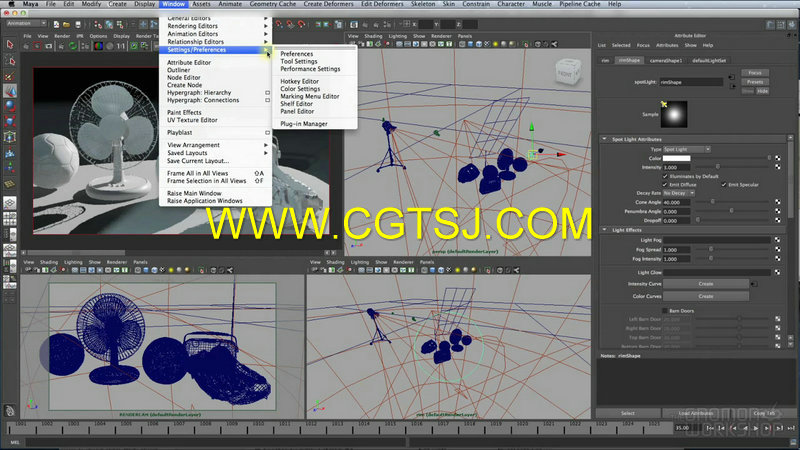
Task: Choose Preferences from submenu
Action: tap(296, 54)
